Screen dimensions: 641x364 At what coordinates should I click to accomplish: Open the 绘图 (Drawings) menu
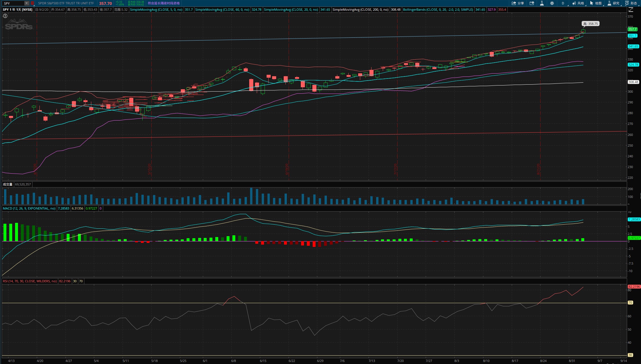(596, 3)
